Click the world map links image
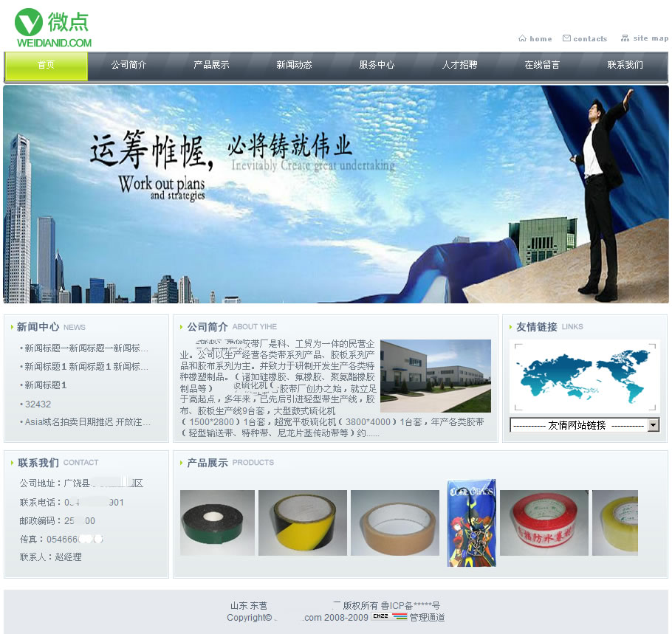 584,376
